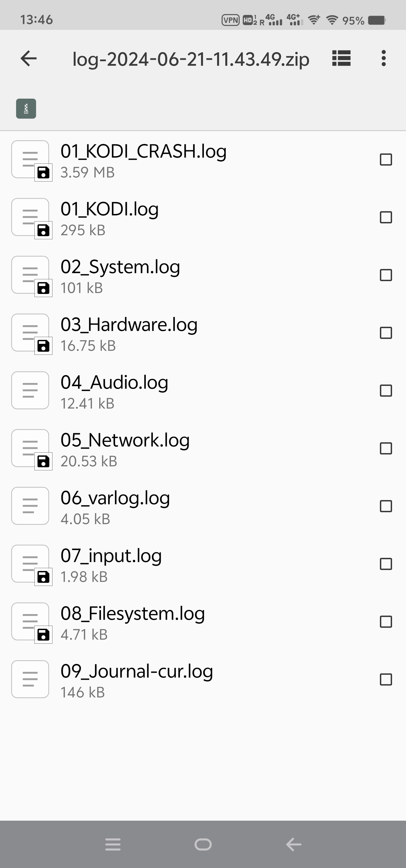Select the 02_System.log checkbox
The image size is (406, 868).
pyautogui.click(x=386, y=275)
